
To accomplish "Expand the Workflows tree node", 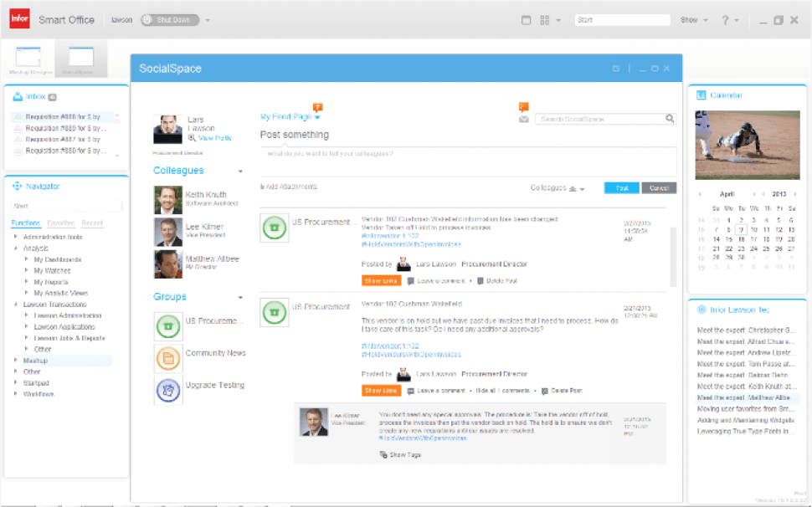I will click(16, 394).
